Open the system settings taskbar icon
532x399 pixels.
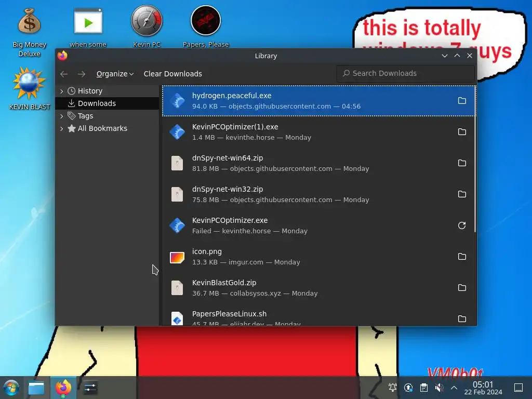[x=90, y=388]
